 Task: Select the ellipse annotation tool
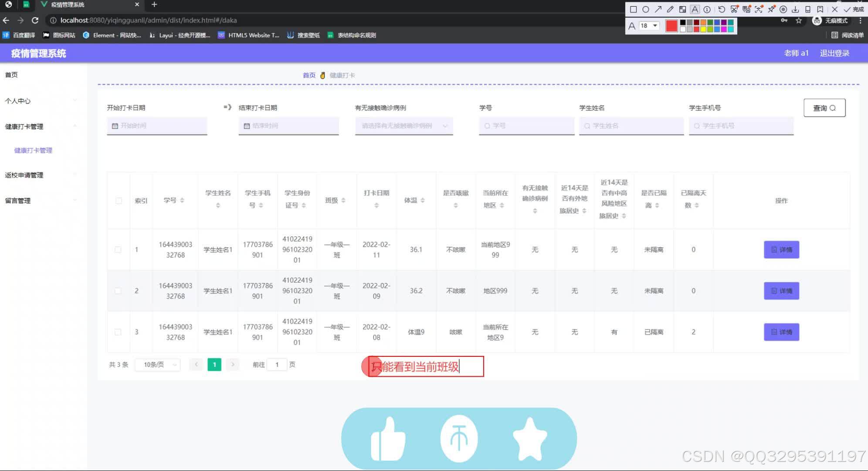[x=646, y=9]
